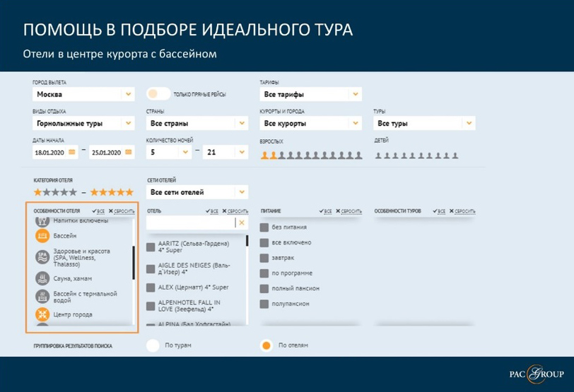Click into the Отель search field
Image resolution: width=574 pixels, height=392 pixels.
190,222
